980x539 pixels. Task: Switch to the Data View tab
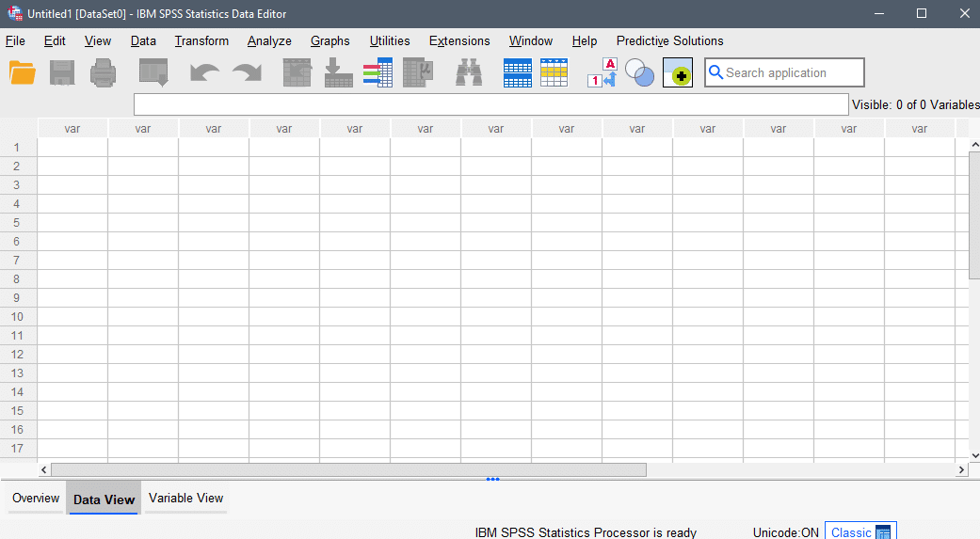click(104, 499)
